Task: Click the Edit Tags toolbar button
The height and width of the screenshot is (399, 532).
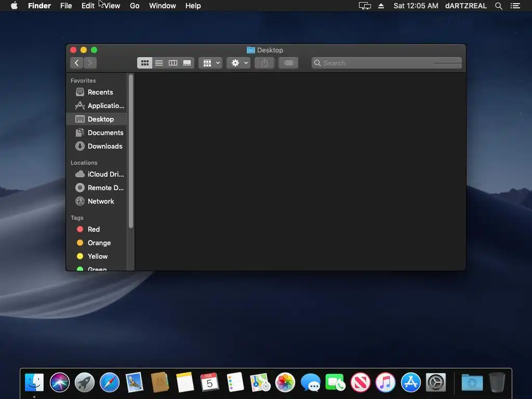Action: 288,63
